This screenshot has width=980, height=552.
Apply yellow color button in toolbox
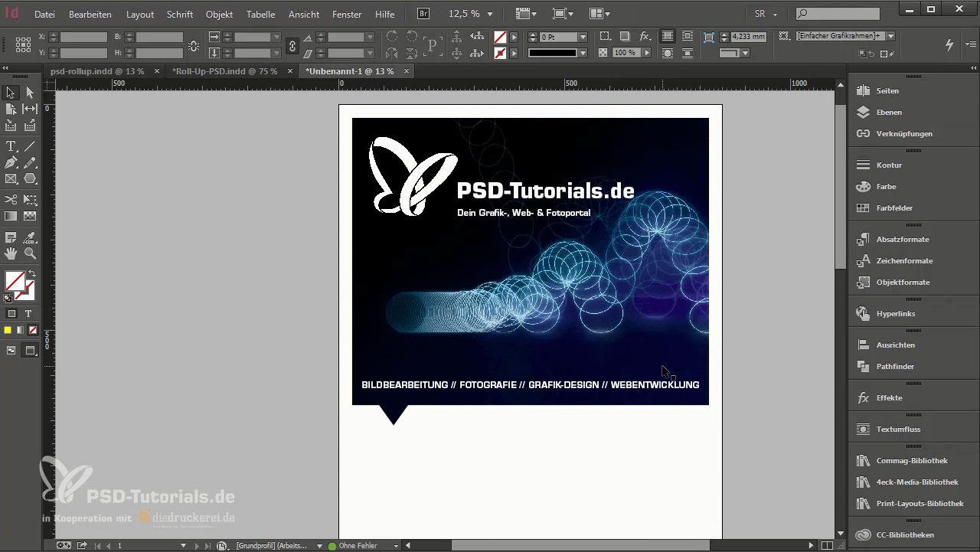coord(8,330)
